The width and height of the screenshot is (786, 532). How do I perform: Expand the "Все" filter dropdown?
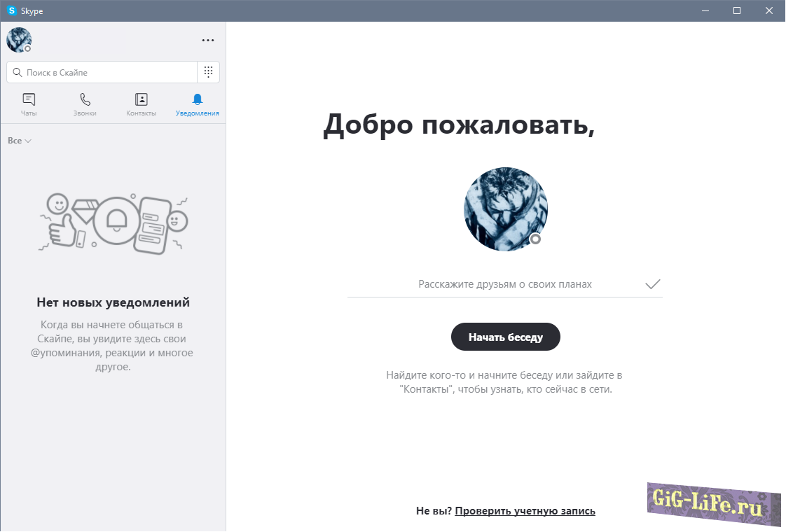click(20, 141)
